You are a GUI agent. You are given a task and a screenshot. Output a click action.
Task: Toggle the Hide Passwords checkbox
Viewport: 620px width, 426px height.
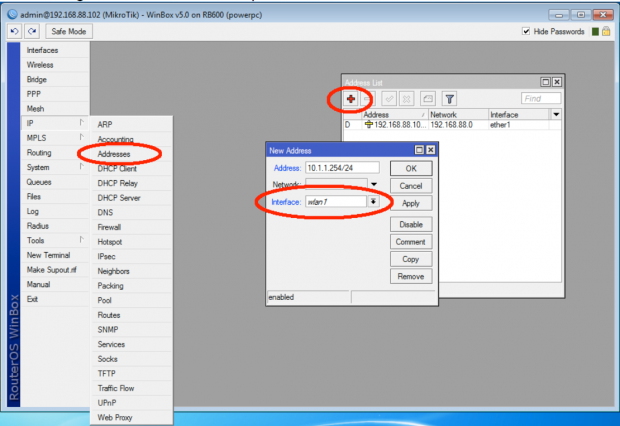point(526,31)
